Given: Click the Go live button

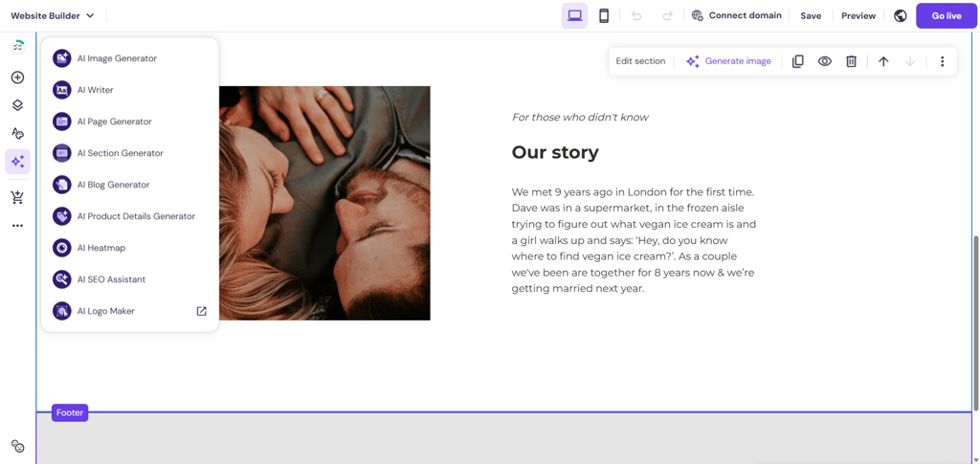Looking at the screenshot, I should (x=947, y=15).
